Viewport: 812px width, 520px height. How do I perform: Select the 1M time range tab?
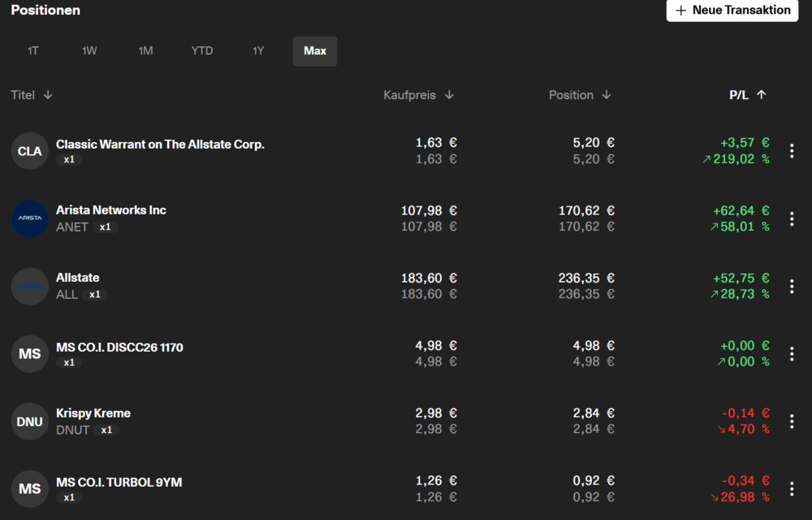point(145,50)
